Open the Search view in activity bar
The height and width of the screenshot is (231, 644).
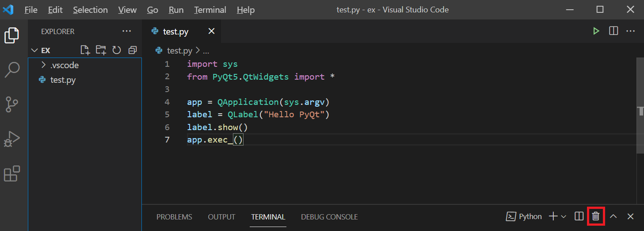click(12, 69)
